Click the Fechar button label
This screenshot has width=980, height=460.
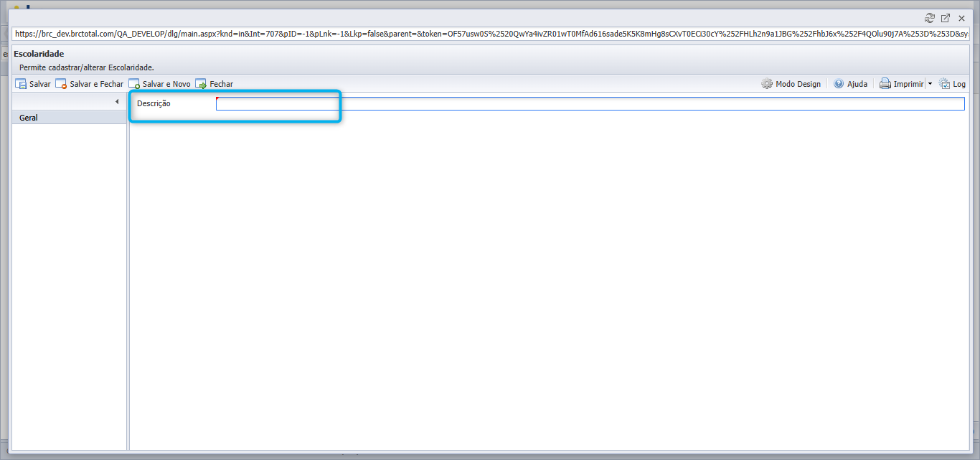(x=222, y=84)
